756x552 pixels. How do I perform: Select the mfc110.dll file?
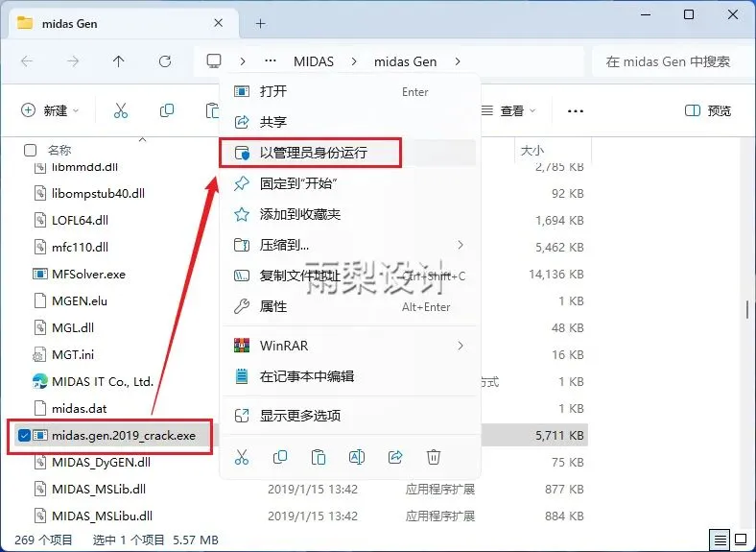click(x=80, y=247)
